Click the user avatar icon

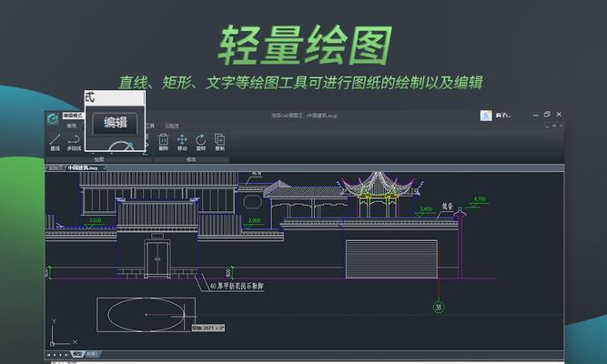coord(486,115)
